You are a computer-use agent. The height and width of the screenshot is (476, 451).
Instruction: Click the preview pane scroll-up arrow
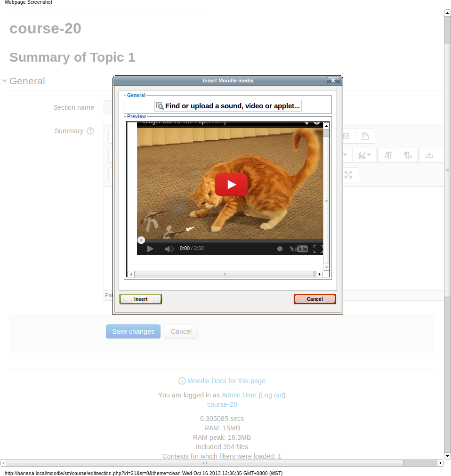coord(326,126)
